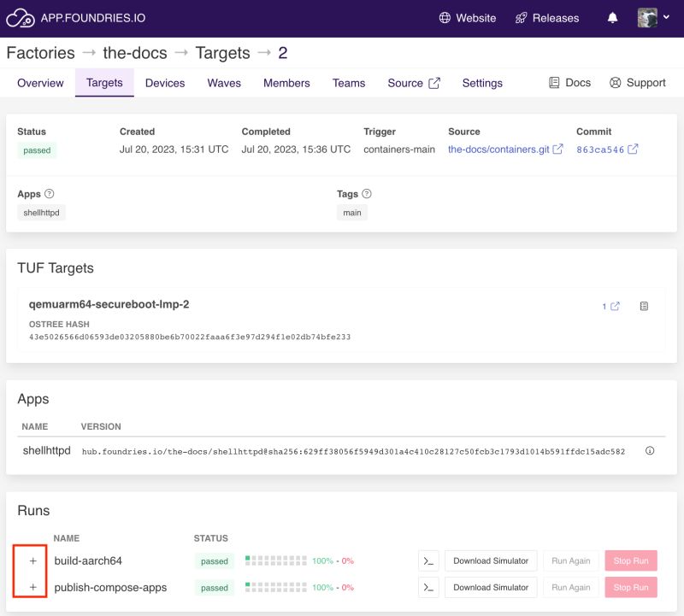
Task: Click external-link icon after containers.git
Action: coord(557,150)
